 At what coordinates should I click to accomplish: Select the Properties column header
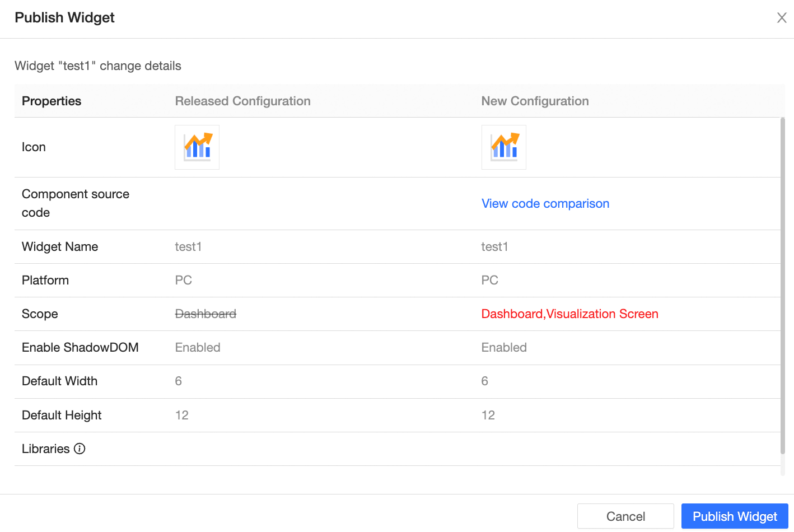[52, 101]
